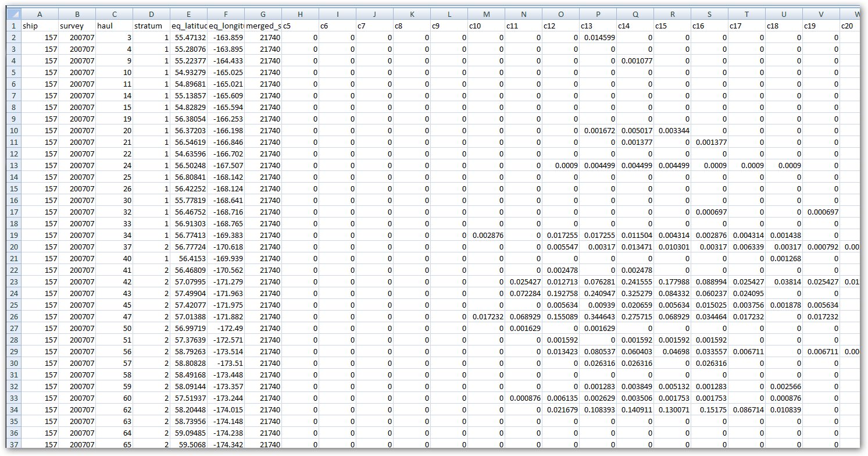Click the 'ship' header cell
Screen dimensions: 868x456
click(x=40, y=26)
